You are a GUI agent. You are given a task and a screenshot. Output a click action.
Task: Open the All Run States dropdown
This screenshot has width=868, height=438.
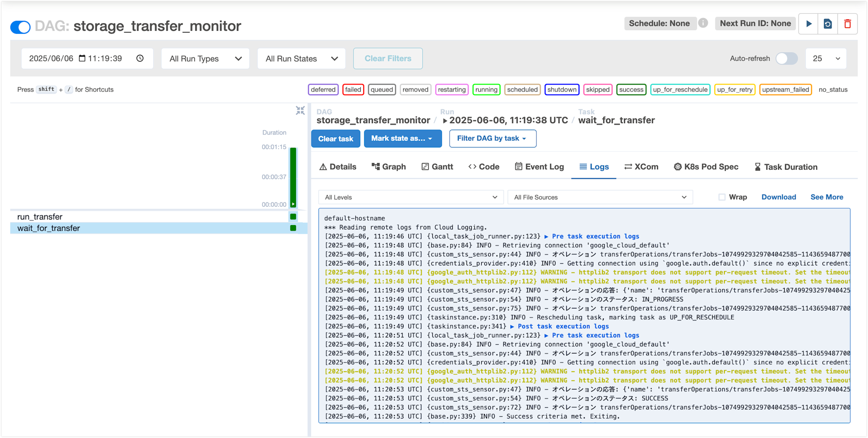[x=302, y=59]
